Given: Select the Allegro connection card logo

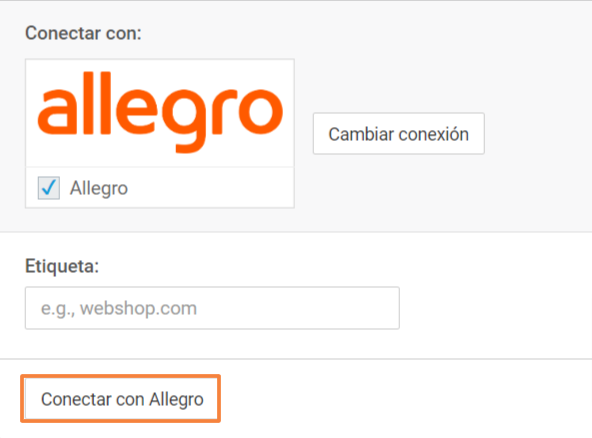Looking at the screenshot, I should 160,113.
